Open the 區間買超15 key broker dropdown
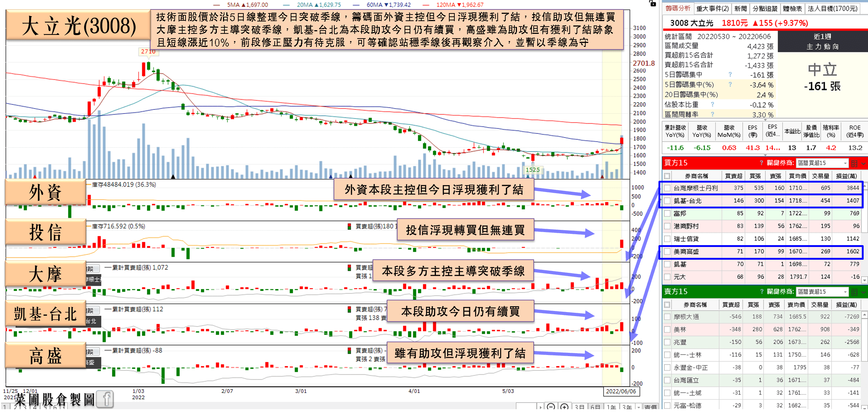The height and width of the screenshot is (419, 868). pyautogui.click(x=822, y=163)
